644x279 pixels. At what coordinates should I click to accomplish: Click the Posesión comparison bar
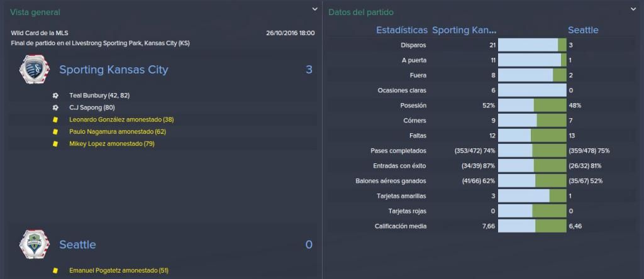coord(532,106)
